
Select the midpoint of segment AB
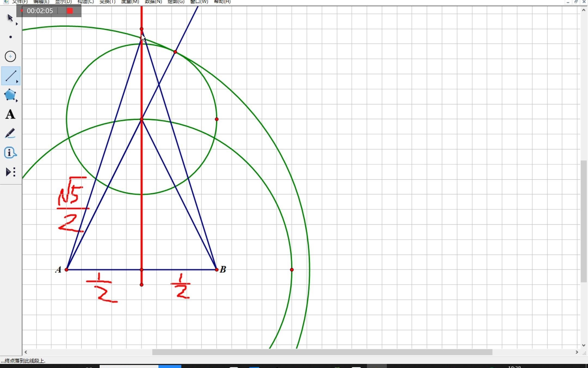[142, 270]
